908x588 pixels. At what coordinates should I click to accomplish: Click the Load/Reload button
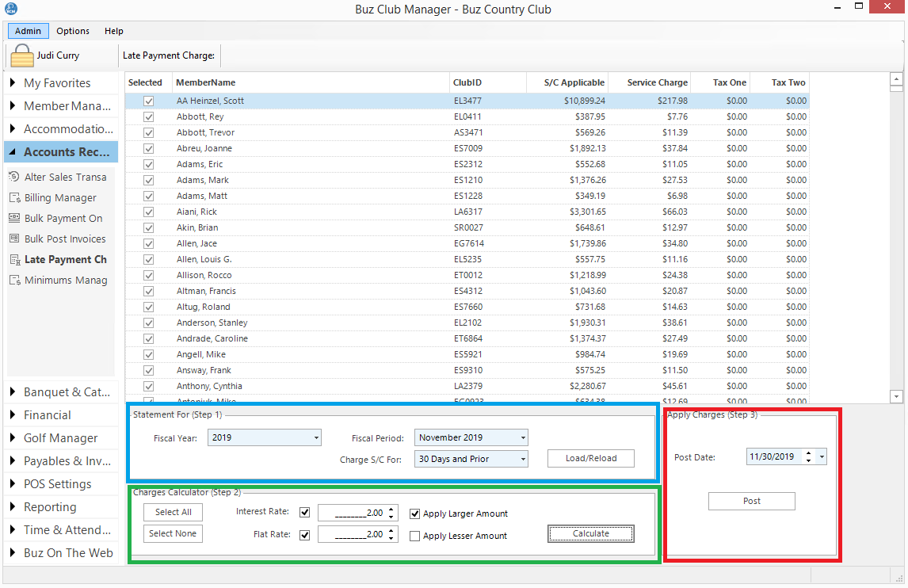[591, 459]
